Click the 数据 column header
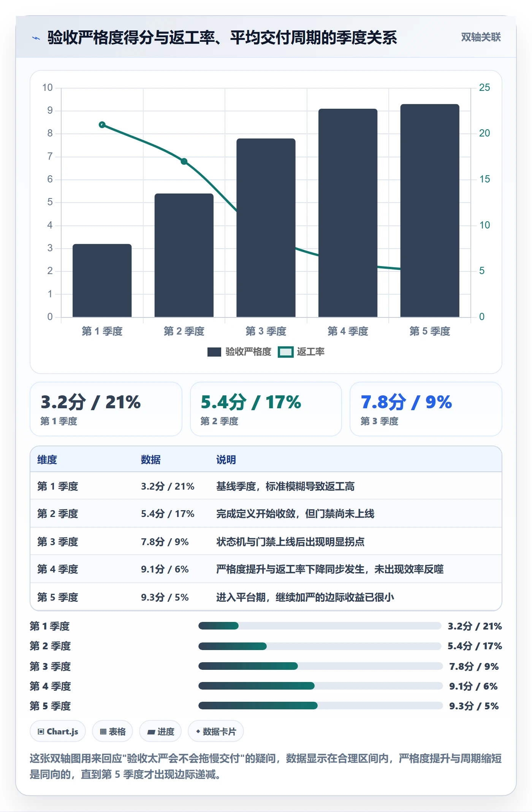The height and width of the screenshot is (812, 532). (151, 460)
